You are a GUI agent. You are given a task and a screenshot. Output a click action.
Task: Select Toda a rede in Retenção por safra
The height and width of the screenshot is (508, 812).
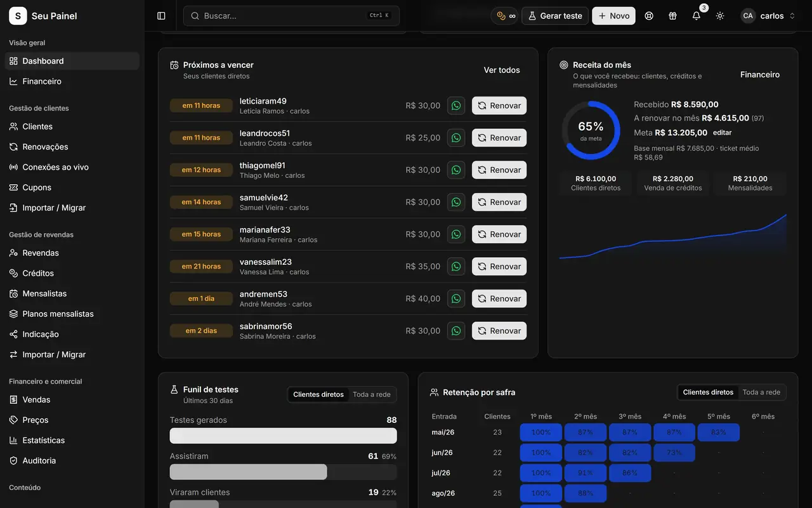pyautogui.click(x=762, y=392)
